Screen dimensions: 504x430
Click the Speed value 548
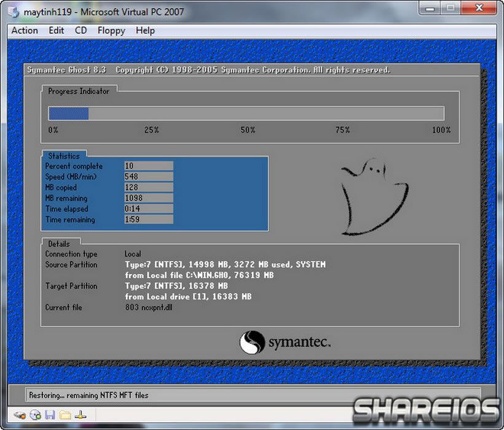(x=149, y=177)
